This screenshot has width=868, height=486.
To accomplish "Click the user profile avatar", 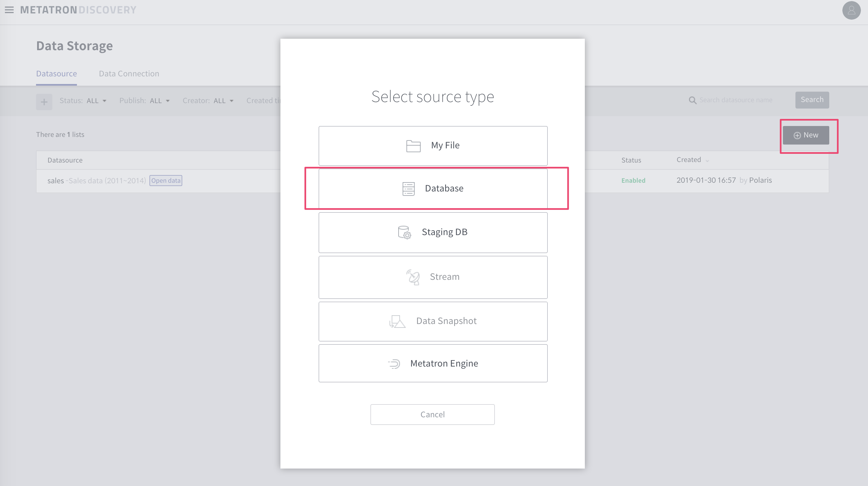I will (851, 10).
